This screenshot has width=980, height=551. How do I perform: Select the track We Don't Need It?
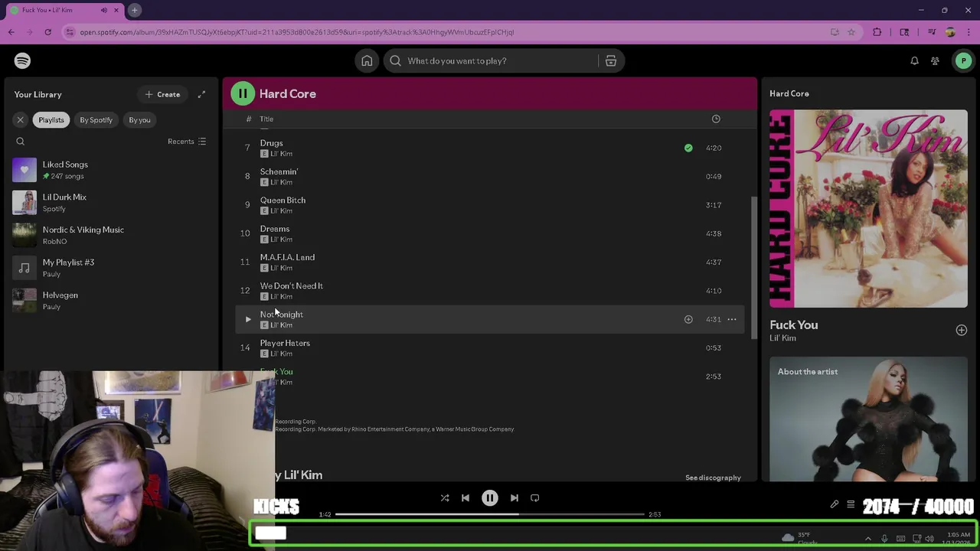coord(489,291)
